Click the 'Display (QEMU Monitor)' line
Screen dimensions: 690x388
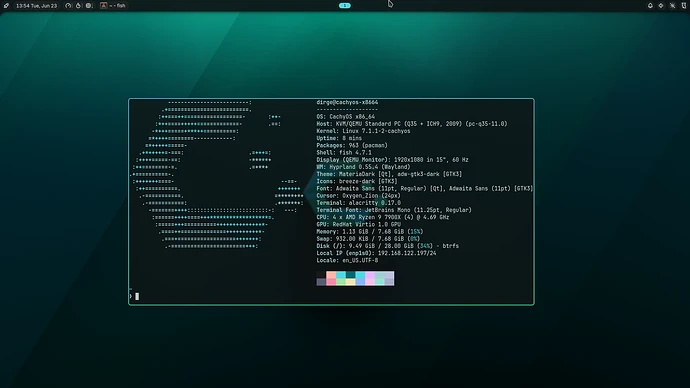pos(393,160)
